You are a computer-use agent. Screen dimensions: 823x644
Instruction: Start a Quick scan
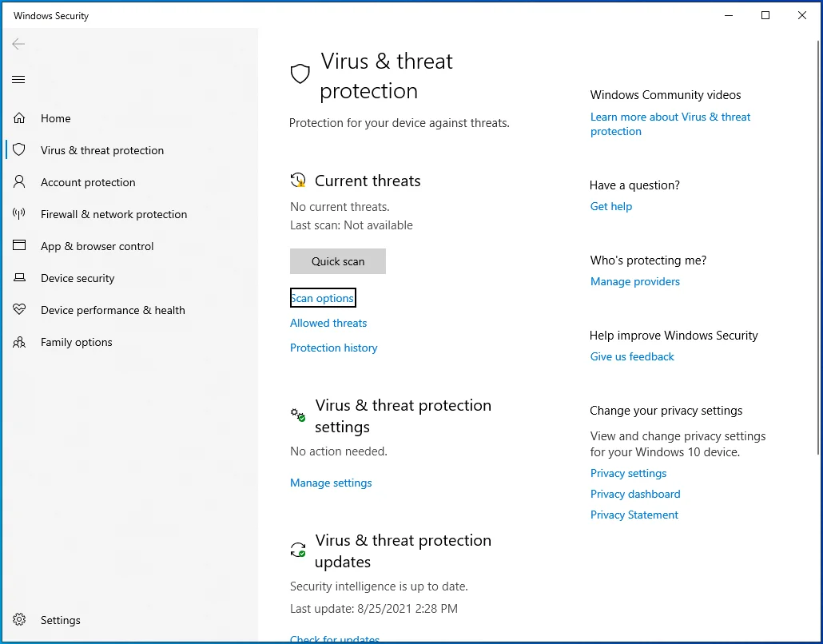pyautogui.click(x=338, y=261)
